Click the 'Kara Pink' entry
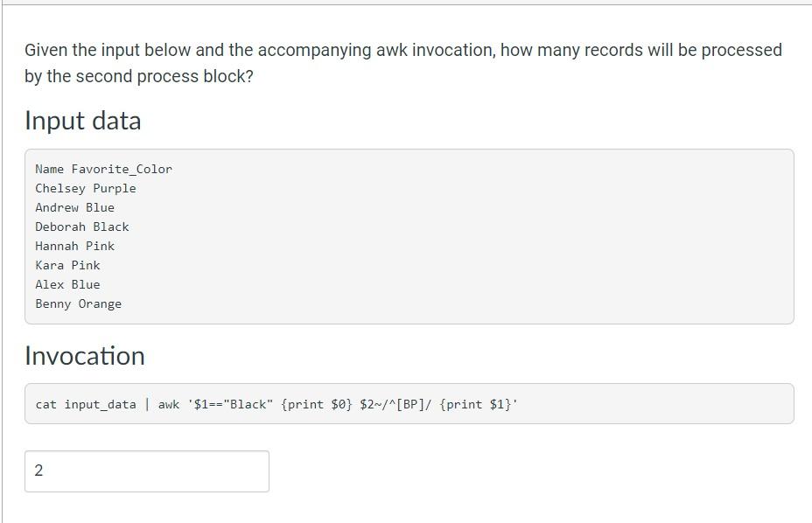Image resolution: width=812 pixels, height=523 pixels. pyautogui.click(x=67, y=265)
